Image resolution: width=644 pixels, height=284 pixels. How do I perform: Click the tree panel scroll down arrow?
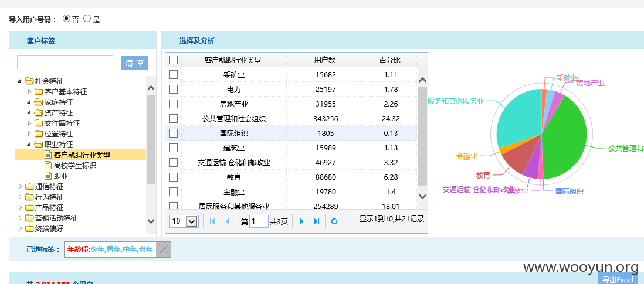pos(151,221)
